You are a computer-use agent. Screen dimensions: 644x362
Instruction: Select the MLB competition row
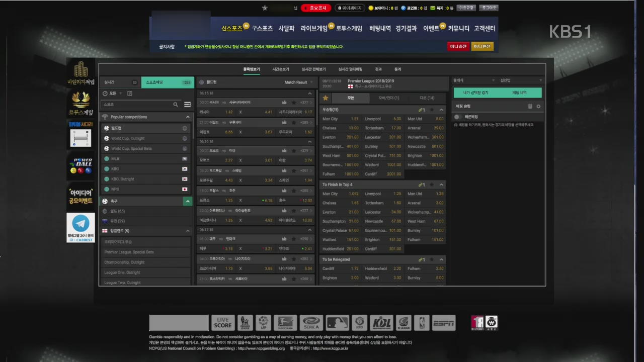146,159
